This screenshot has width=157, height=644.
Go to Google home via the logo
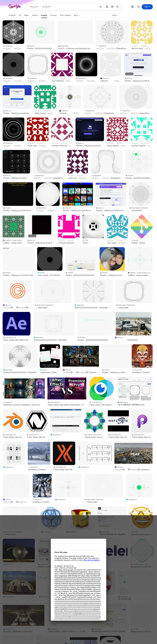point(15,7)
